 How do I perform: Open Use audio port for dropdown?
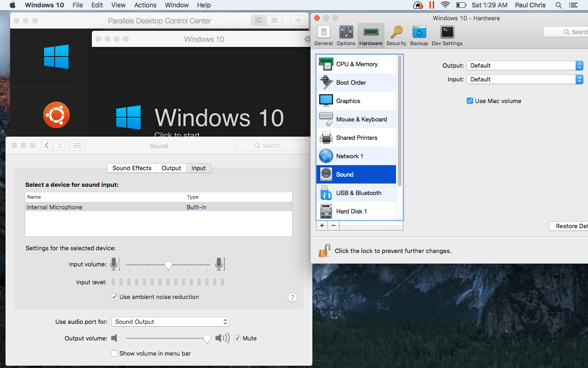[170, 322]
